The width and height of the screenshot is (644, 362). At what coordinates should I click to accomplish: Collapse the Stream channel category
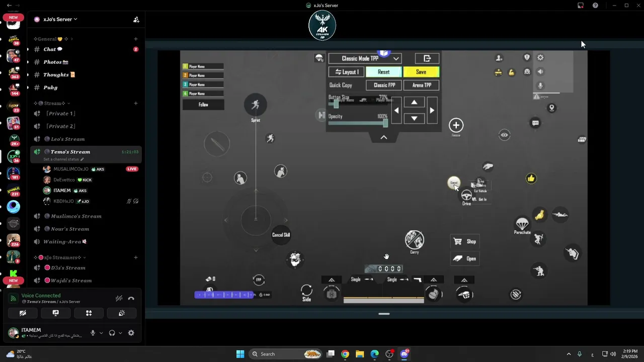point(52,103)
